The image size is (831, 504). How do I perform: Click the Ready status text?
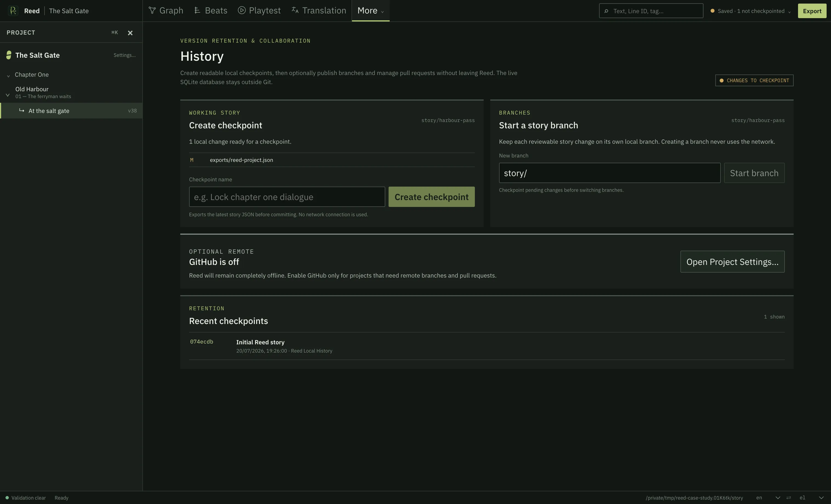click(61, 498)
